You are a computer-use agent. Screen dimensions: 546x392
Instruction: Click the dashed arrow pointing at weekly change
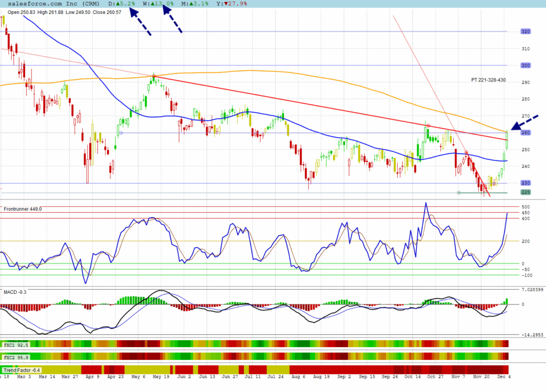coord(172,21)
